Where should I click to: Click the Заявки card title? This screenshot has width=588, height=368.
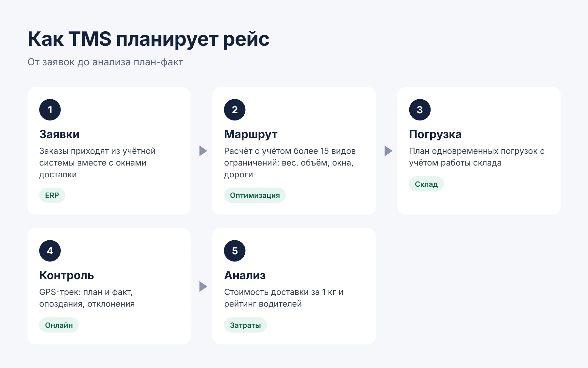59,134
